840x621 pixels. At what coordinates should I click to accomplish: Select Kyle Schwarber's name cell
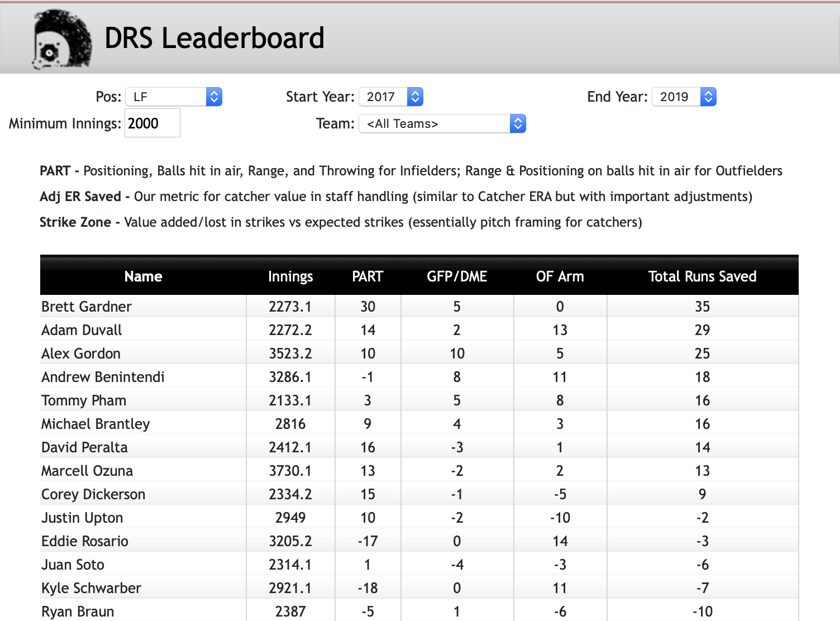coord(91,588)
